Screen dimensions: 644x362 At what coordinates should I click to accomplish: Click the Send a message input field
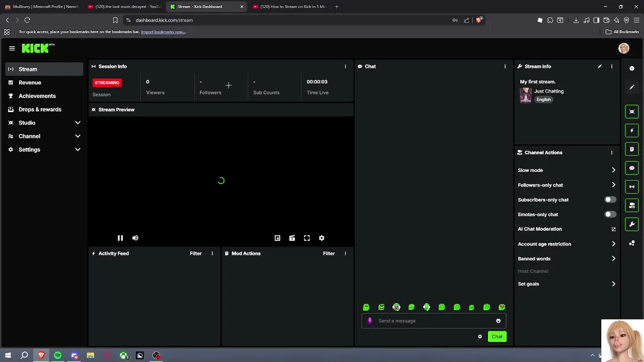[x=434, y=321]
